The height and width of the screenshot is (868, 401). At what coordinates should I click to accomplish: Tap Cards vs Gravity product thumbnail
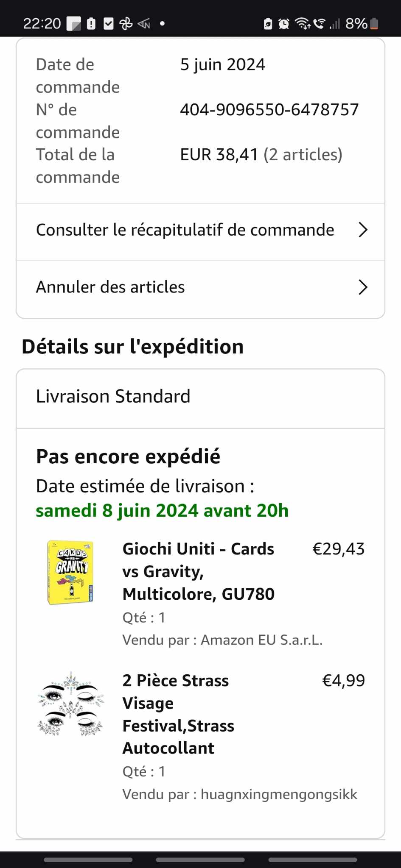(x=70, y=572)
